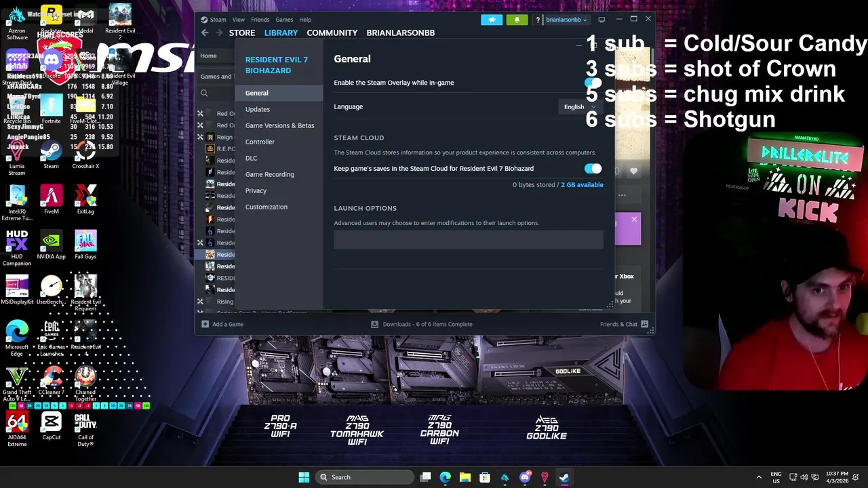This screenshot has width=868, height=488.
Task: Toggle Steam Overlay while in-game
Action: click(x=593, y=83)
